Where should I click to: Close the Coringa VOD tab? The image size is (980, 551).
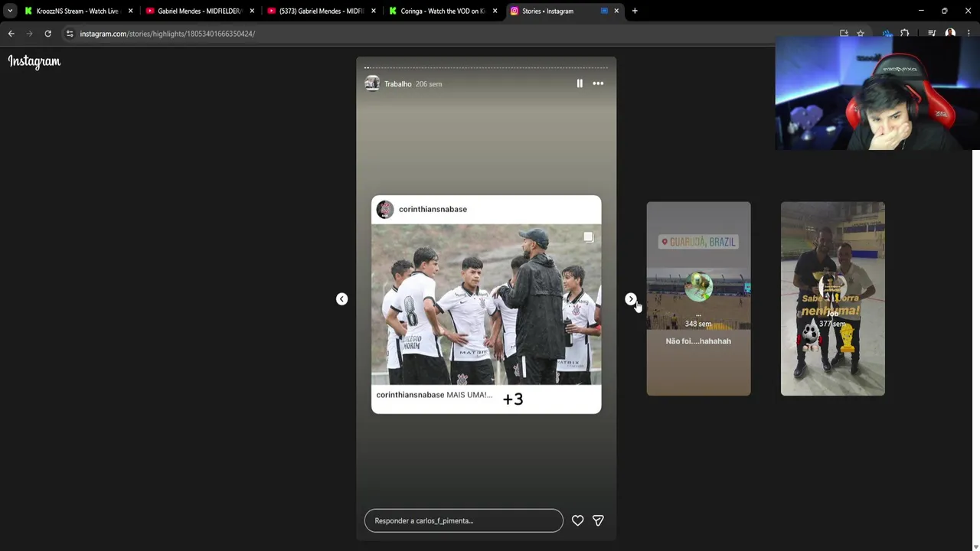495,11
